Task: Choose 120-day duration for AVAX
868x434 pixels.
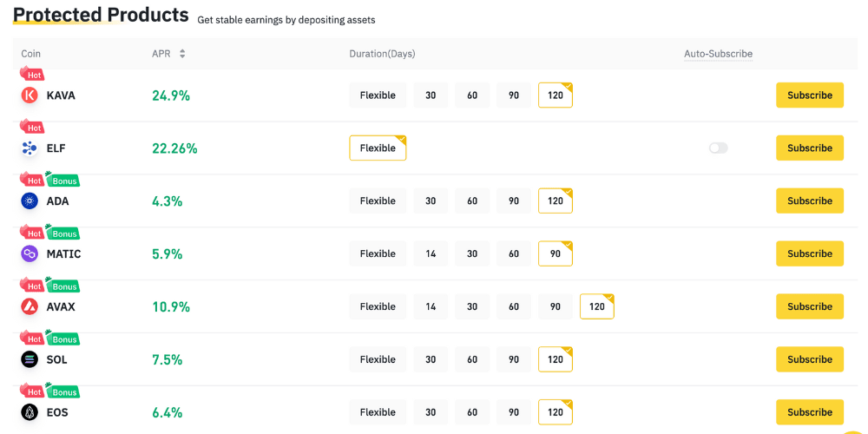Action: [597, 306]
